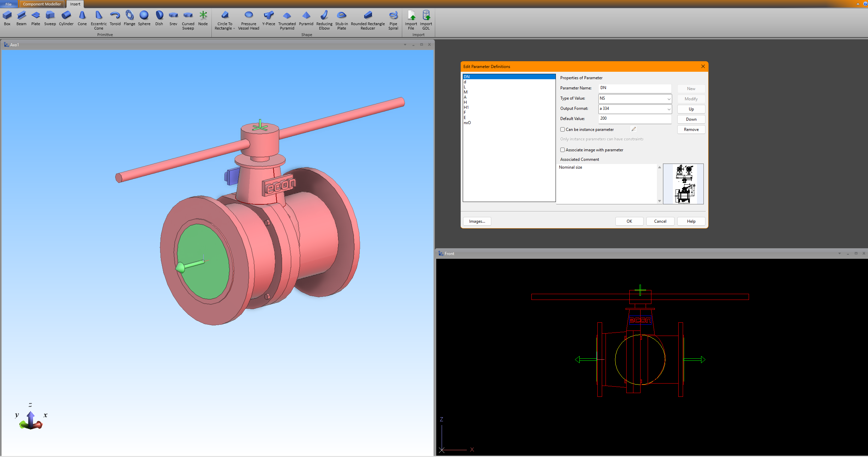
Task: Switch to the Component Modeller tab
Action: (42, 4)
